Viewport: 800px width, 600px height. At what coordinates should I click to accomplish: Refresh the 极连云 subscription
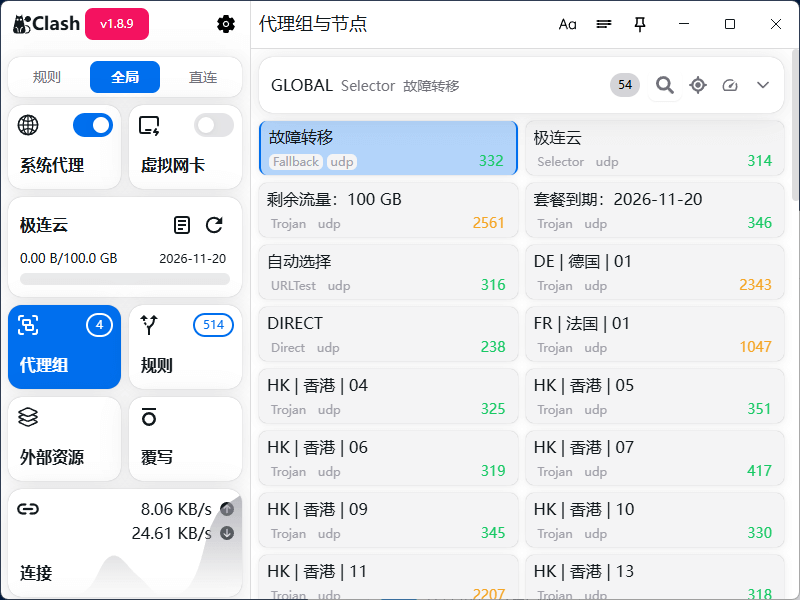pos(214,225)
